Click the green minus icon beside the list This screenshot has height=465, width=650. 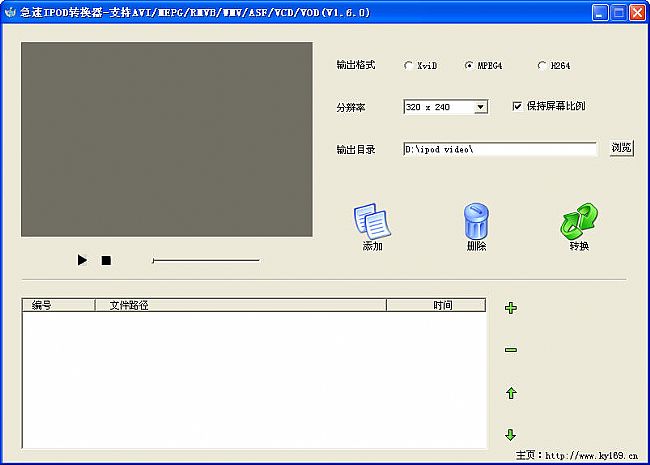511,350
